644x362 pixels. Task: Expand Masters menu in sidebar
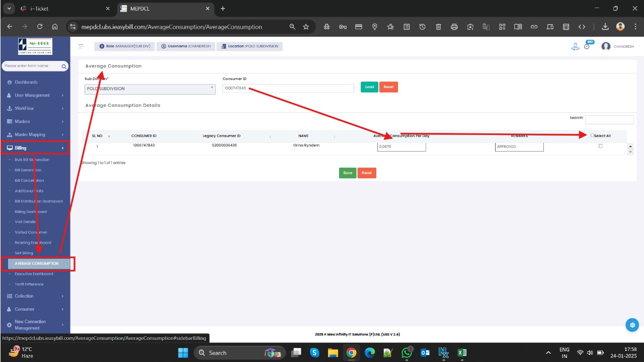[x=35, y=121]
